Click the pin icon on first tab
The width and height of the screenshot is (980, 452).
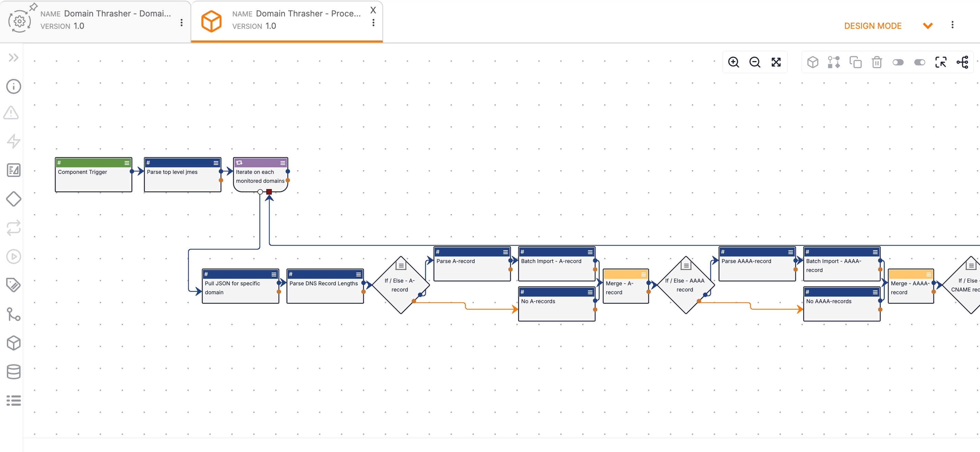(34, 7)
